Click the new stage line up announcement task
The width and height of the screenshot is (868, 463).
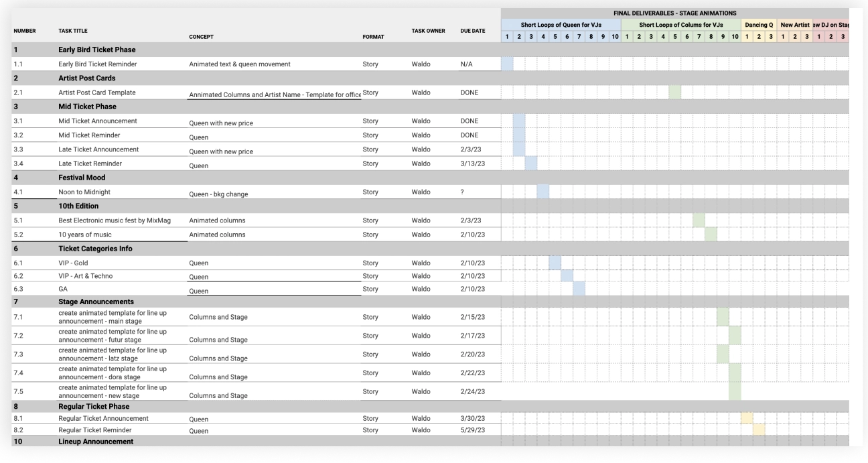[x=113, y=392]
